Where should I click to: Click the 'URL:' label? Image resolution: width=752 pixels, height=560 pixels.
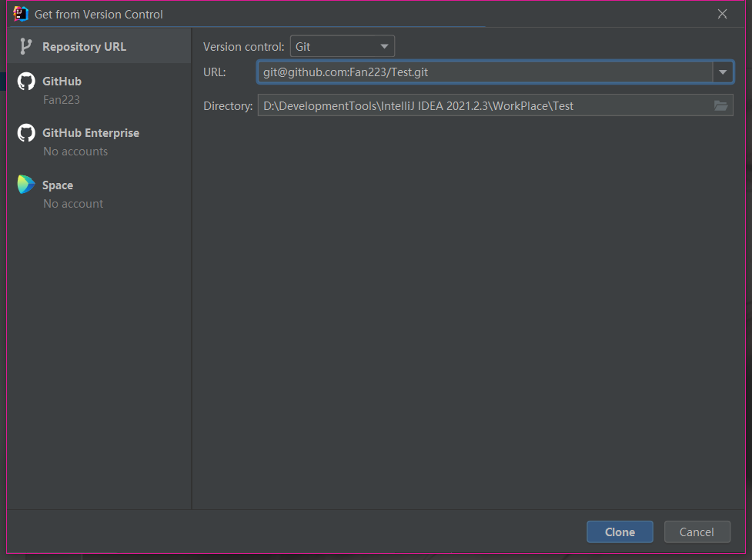215,72
